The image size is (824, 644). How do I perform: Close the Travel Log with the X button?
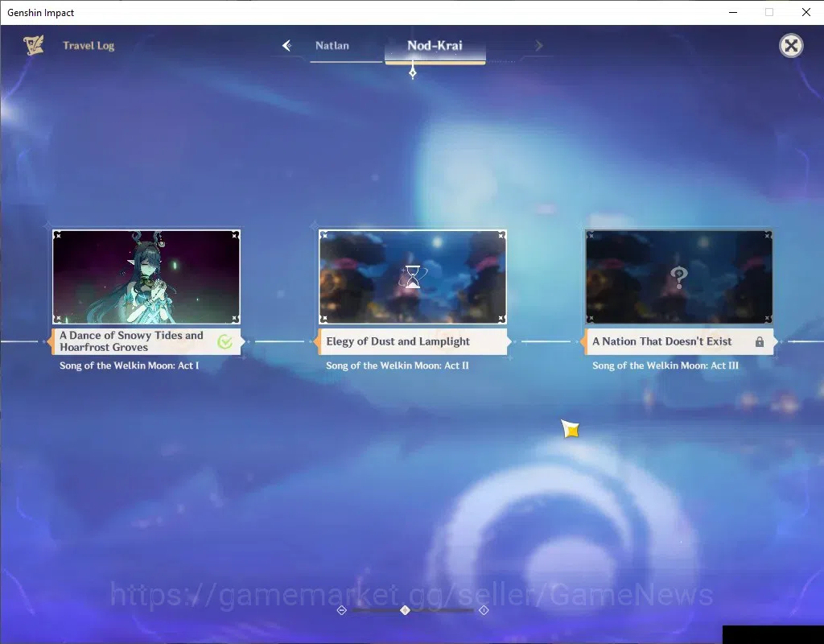[x=791, y=46]
